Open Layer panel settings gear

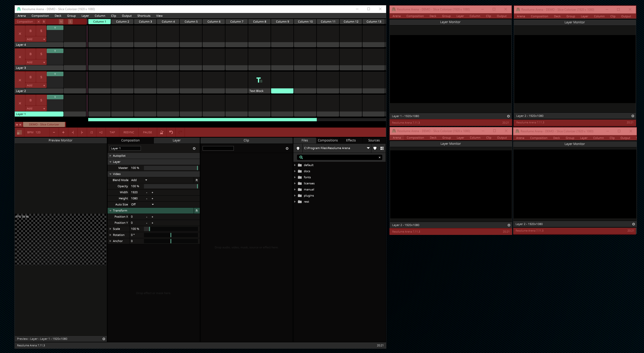coord(194,148)
